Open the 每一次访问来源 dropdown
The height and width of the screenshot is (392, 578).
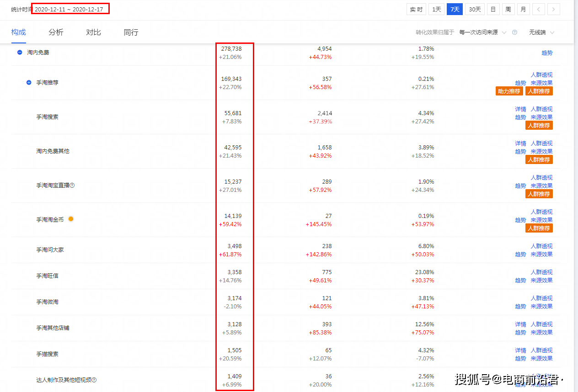pos(483,32)
